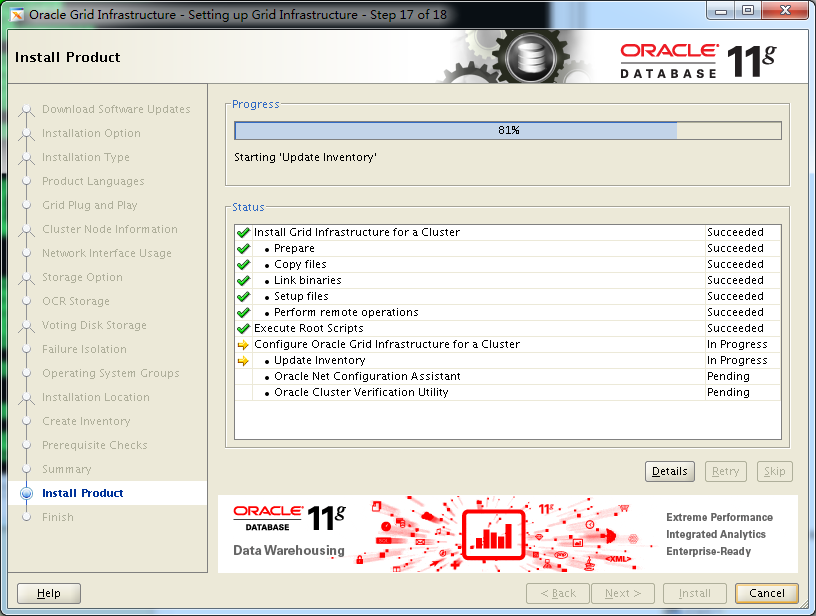This screenshot has width=816, height=616.
Task: Click the Skip button
Action: tap(775, 471)
